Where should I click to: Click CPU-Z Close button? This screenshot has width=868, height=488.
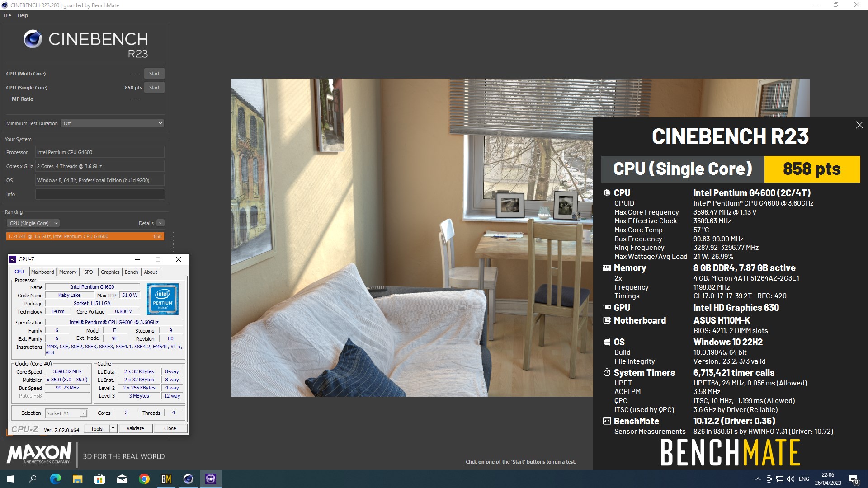pyautogui.click(x=170, y=429)
